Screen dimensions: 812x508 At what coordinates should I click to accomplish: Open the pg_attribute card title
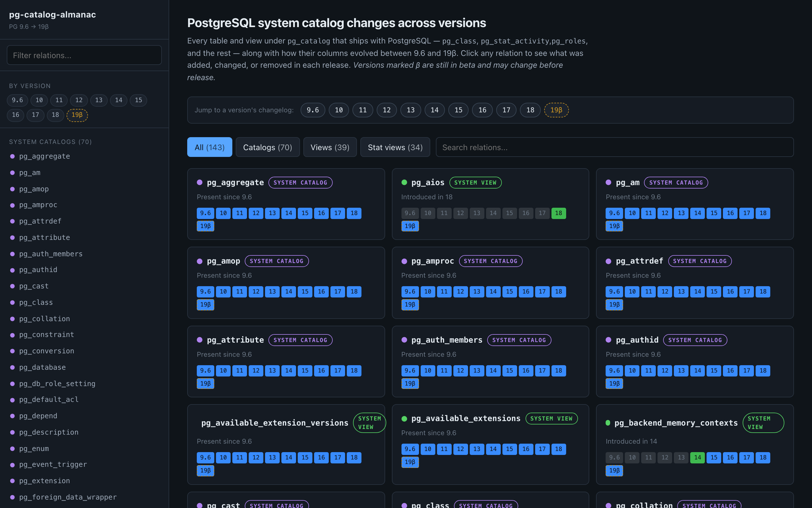235,340
